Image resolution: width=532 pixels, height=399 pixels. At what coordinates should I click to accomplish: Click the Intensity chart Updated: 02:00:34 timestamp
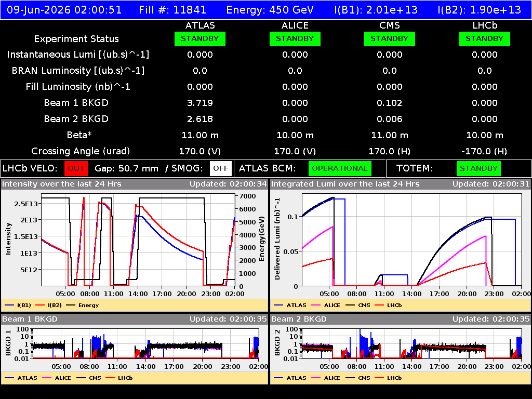coord(228,184)
